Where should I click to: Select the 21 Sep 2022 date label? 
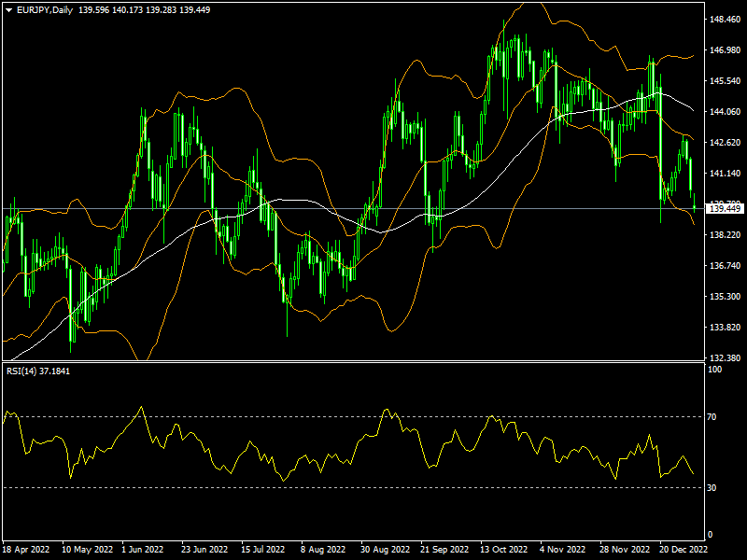coord(444,550)
